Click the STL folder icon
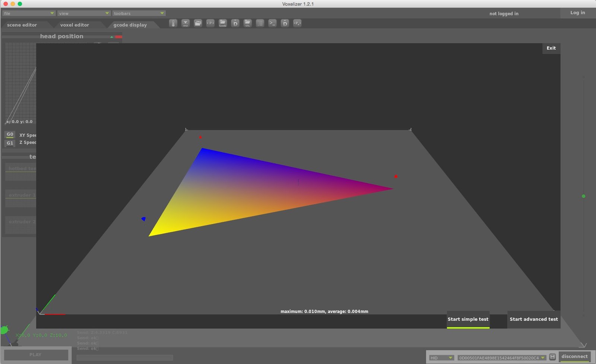 pos(247,23)
